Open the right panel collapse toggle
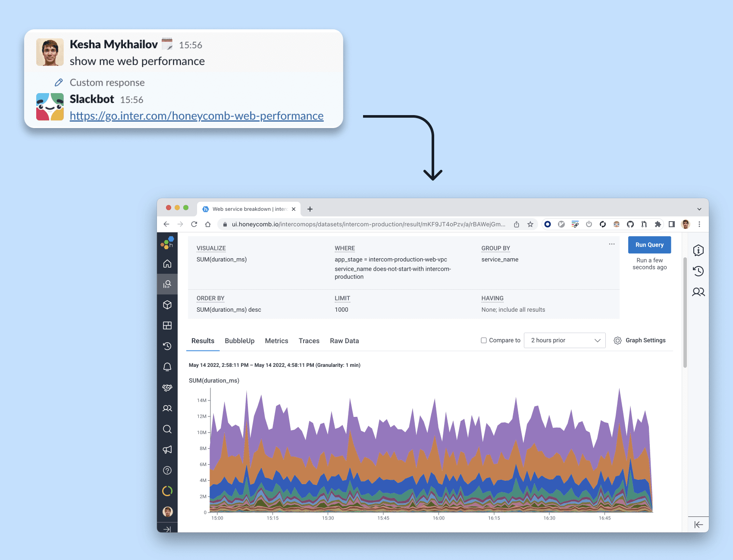The width and height of the screenshot is (733, 560). 699,525
